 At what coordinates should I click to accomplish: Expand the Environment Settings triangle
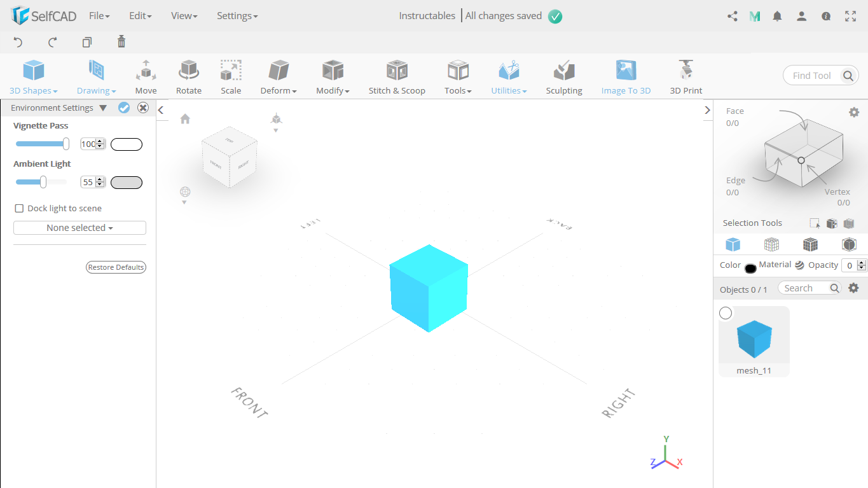[103, 108]
